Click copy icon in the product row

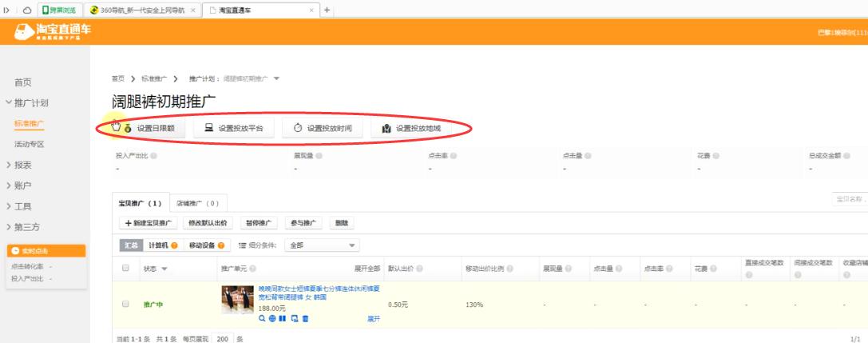295,319
